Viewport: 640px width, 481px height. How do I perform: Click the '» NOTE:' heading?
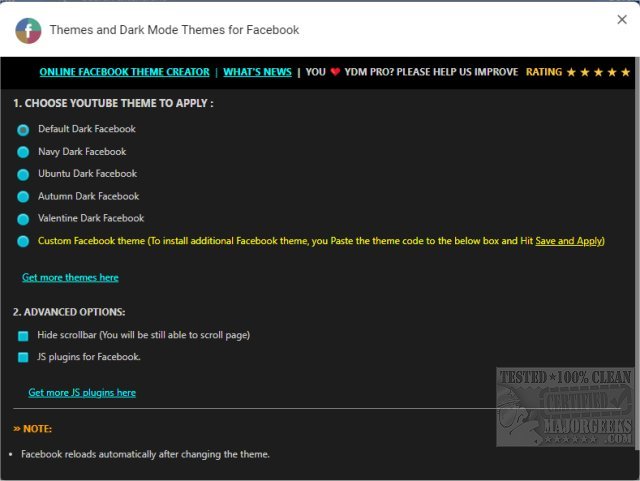(33, 429)
